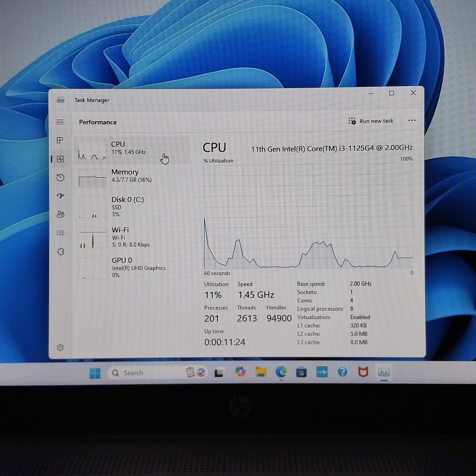Image resolution: width=476 pixels, height=476 pixels.
Task: Open McAfee from the taskbar
Action: point(363,372)
